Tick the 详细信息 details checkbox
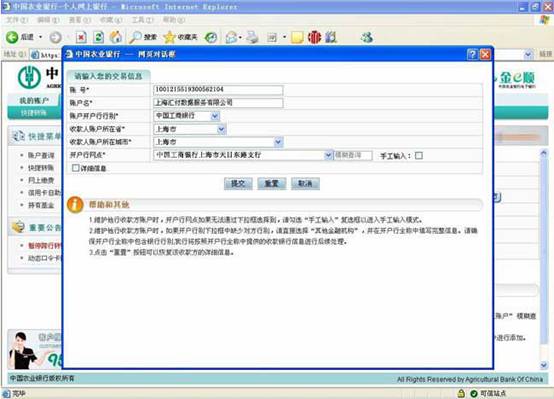 coord(75,168)
